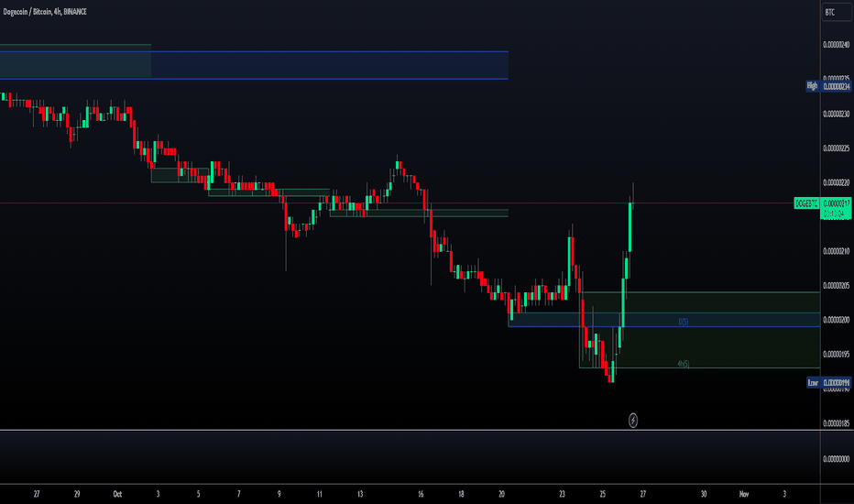Click the 16 date label on time axis
This screenshot has height=504, width=854.
[421, 494]
